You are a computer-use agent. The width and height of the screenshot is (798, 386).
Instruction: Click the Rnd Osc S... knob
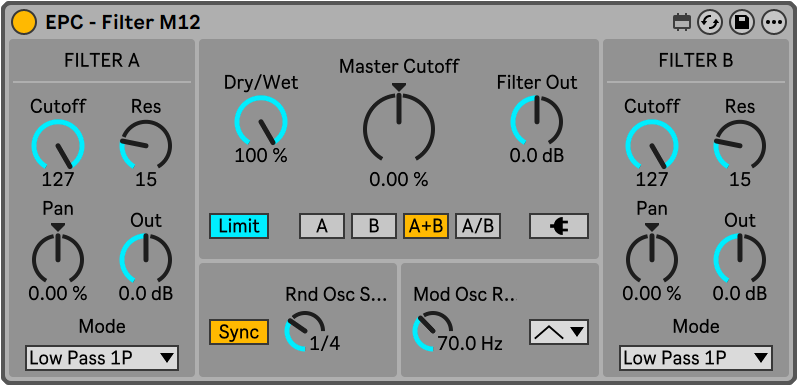point(304,331)
